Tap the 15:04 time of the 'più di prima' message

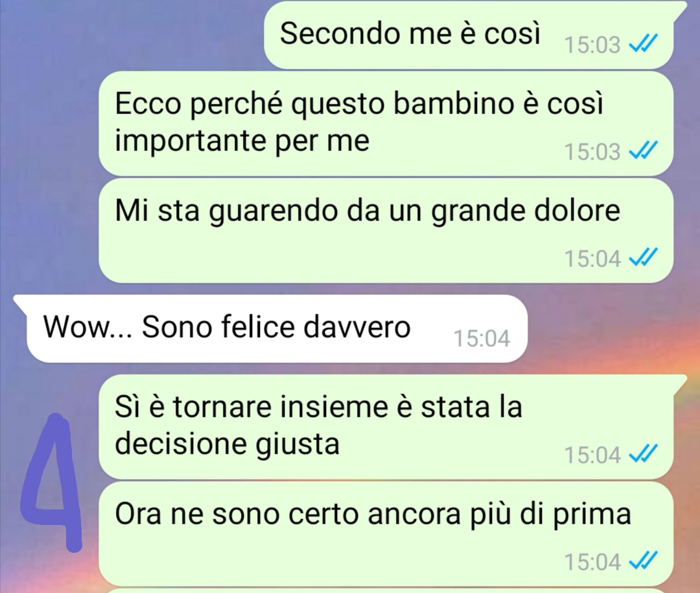coord(592,562)
